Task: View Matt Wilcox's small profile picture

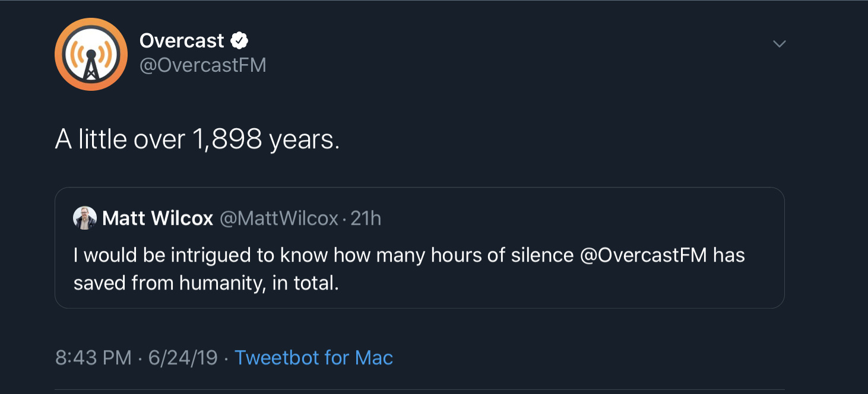Action: pos(85,218)
